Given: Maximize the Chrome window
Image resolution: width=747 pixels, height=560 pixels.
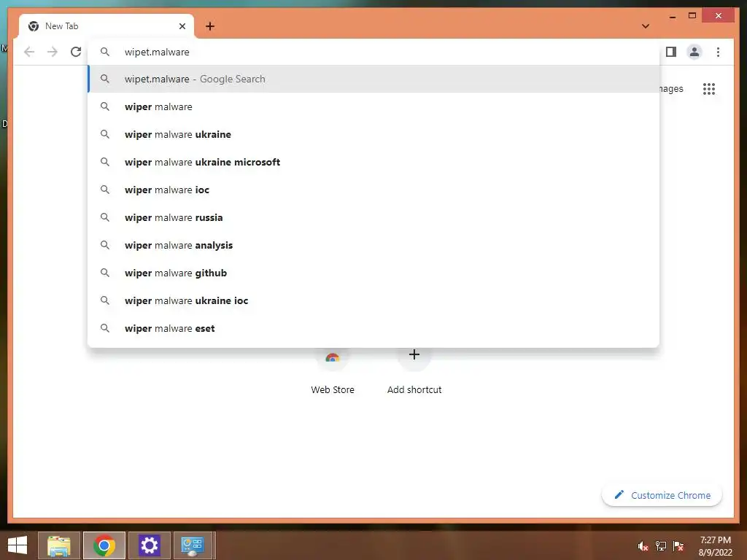Looking at the screenshot, I should coord(692,16).
